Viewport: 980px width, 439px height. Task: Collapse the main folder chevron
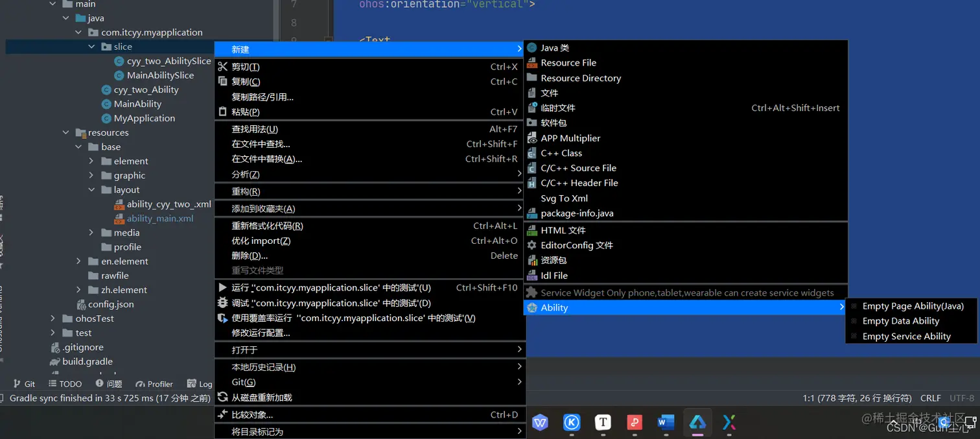53,4
